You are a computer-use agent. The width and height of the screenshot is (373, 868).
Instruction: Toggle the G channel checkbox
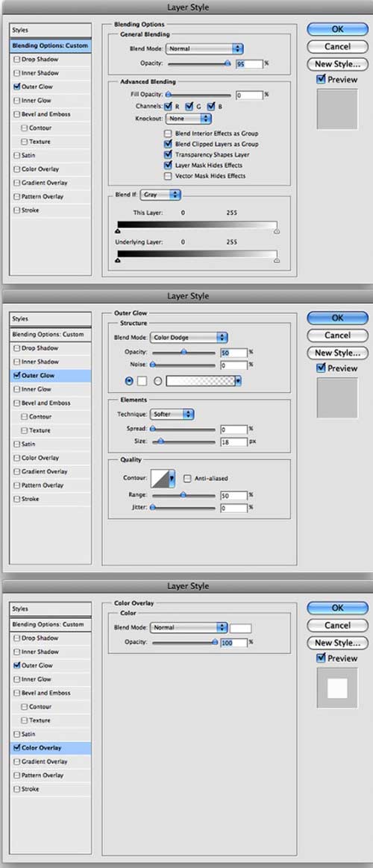click(x=189, y=106)
